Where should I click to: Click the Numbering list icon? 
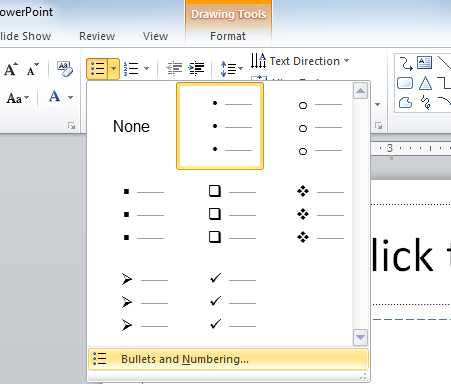click(x=131, y=69)
